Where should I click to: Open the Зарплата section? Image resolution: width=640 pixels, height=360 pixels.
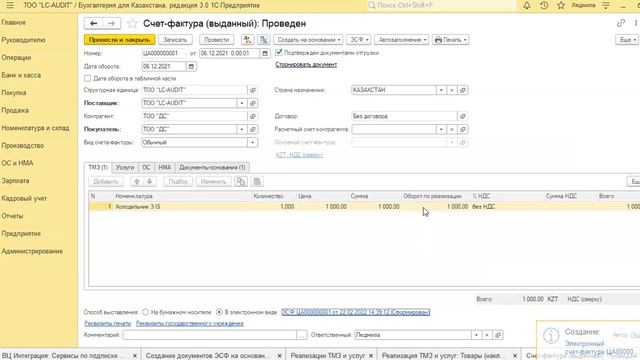pyautogui.click(x=15, y=180)
